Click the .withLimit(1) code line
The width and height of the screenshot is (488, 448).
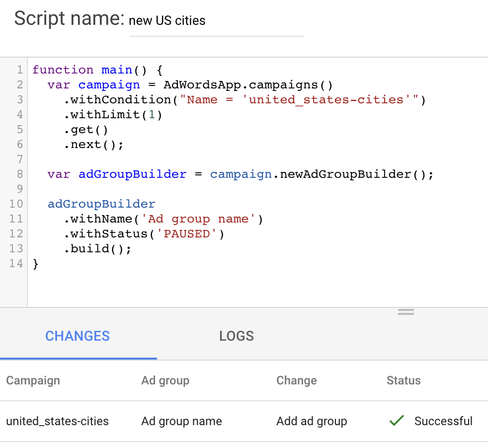(113, 114)
